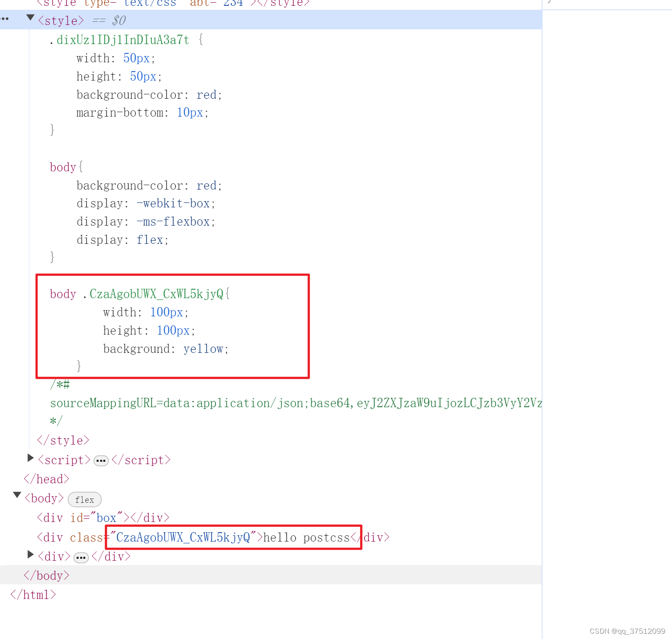Expand the collapsed script contents via ellipsis icon
Viewport: 672px width, 639px height.
[x=101, y=461]
